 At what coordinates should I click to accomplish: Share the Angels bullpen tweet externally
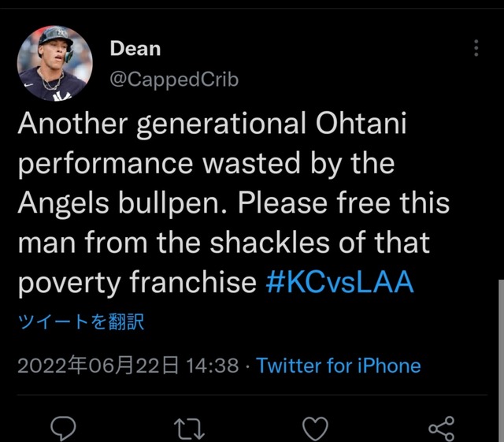tap(442, 429)
